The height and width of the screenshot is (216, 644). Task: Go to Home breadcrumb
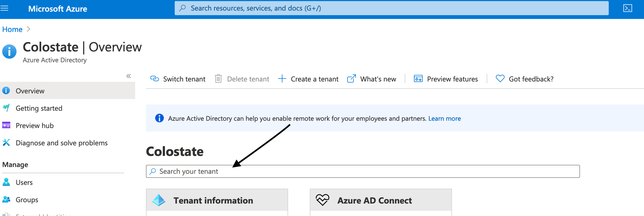click(x=12, y=29)
